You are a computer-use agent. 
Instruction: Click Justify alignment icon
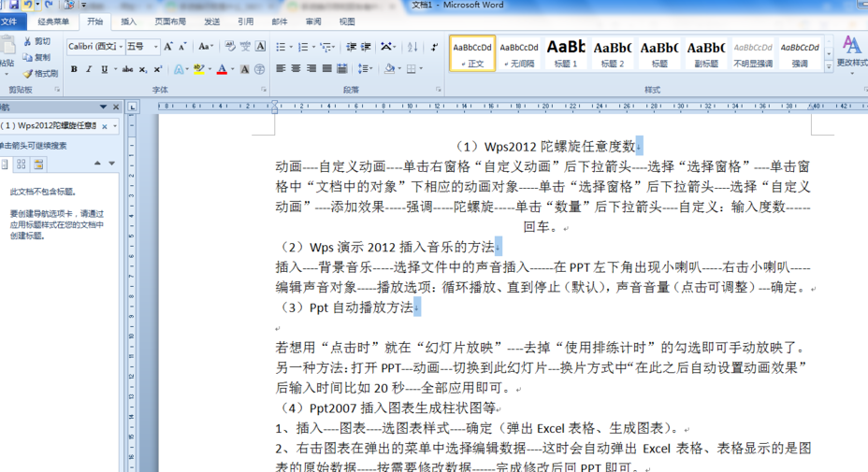[327, 68]
